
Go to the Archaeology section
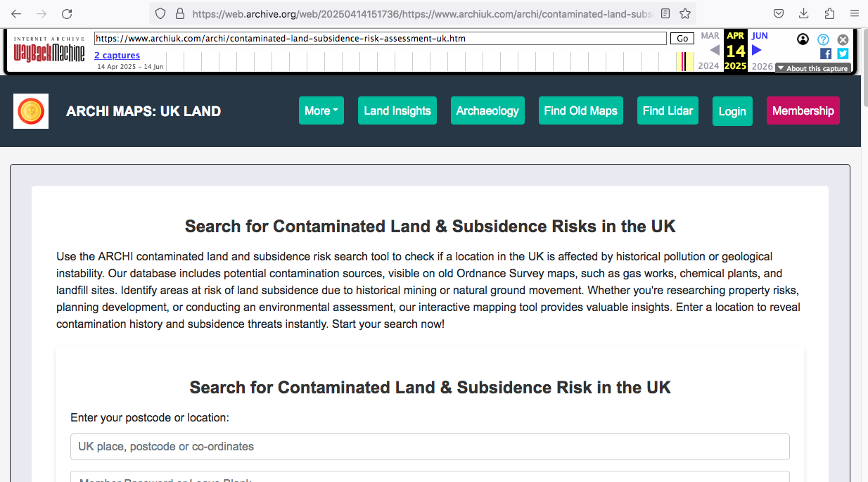coord(487,110)
